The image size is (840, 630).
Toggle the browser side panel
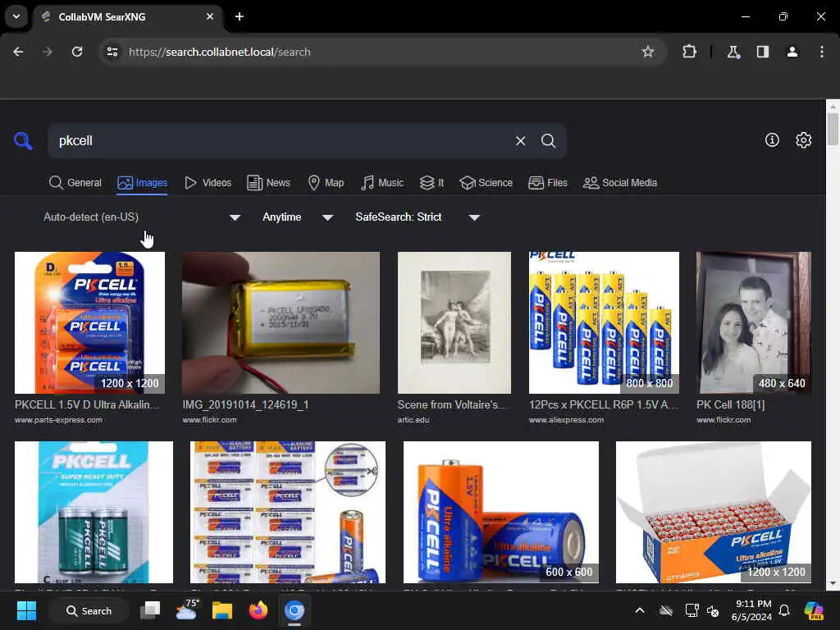click(762, 52)
